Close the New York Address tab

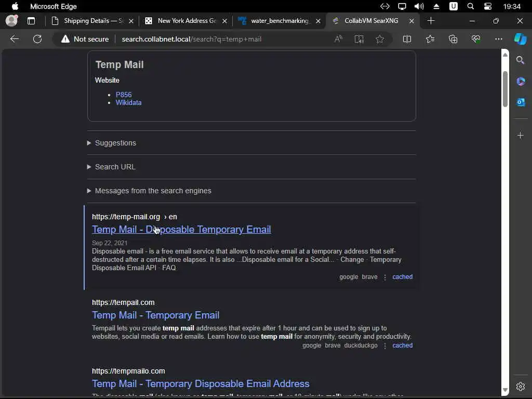(224, 21)
